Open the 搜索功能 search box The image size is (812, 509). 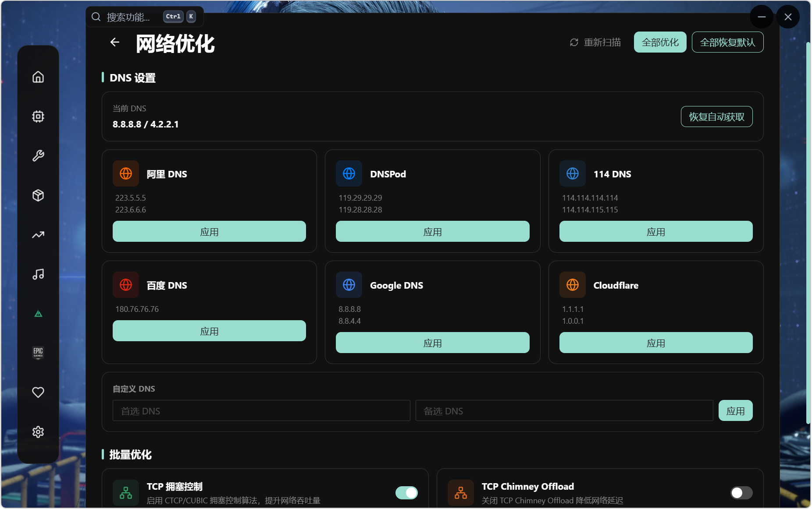click(145, 17)
